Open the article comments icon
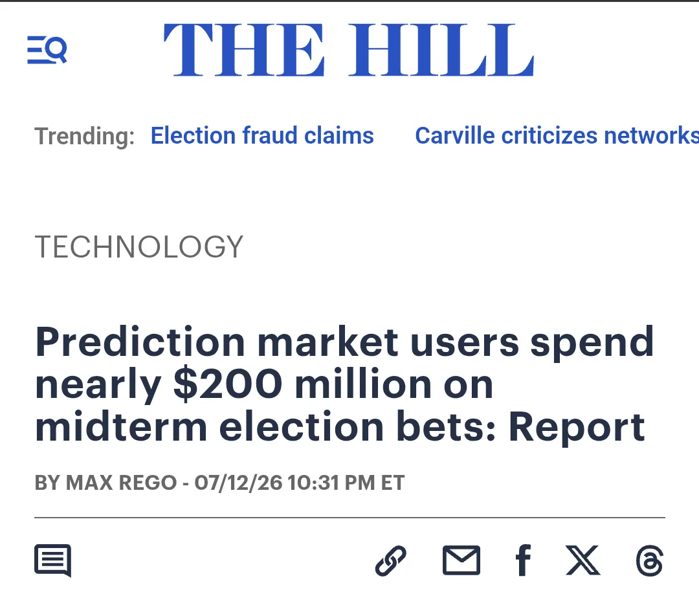699x616 pixels. click(52, 560)
